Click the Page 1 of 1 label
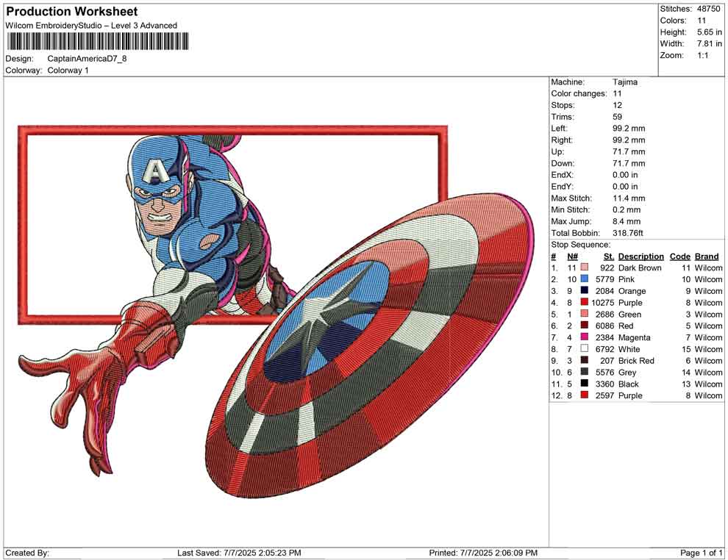Viewport: 728px width, 560px height. (699, 551)
